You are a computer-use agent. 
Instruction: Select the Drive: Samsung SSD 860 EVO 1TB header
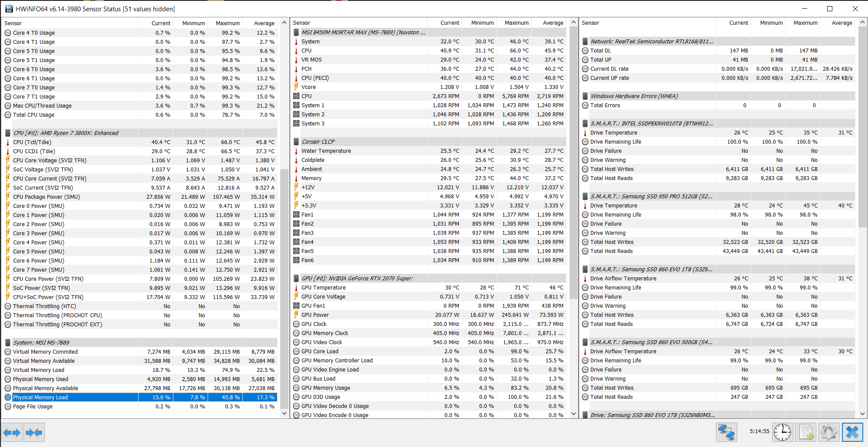pyautogui.click(x=718, y=415)
